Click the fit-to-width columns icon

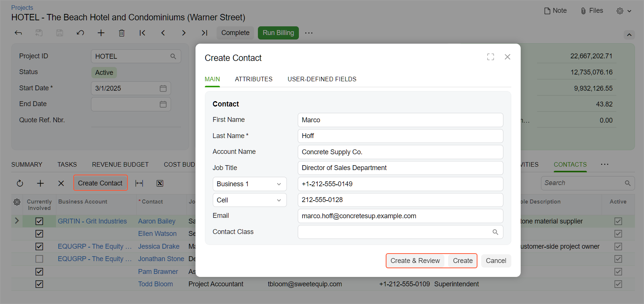(x=139, y=183)
